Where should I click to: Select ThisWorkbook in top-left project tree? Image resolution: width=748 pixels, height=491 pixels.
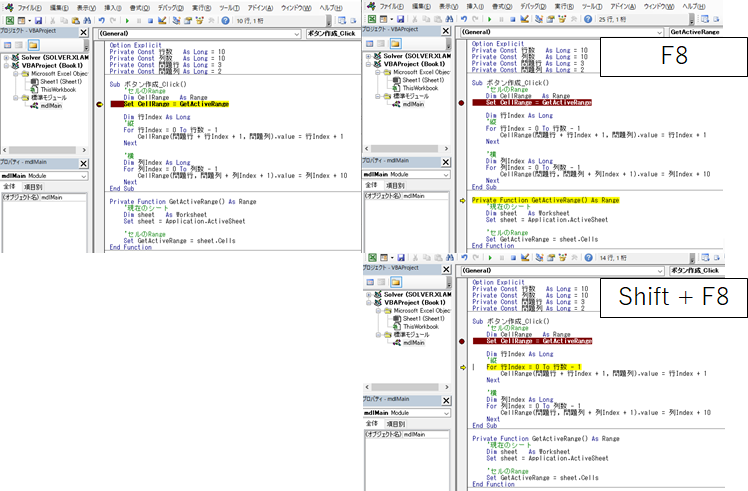[58, 90]
